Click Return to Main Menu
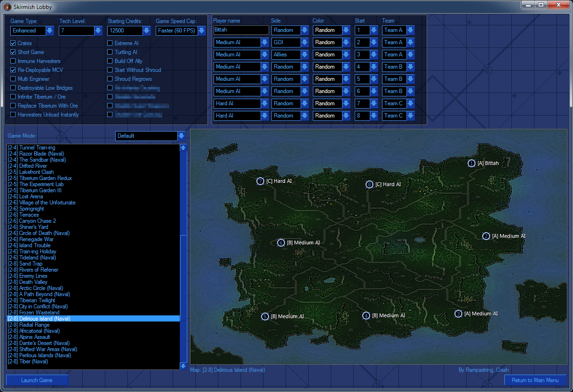Image resolution: width=573 pixels, height=392 pixels. 535,380
